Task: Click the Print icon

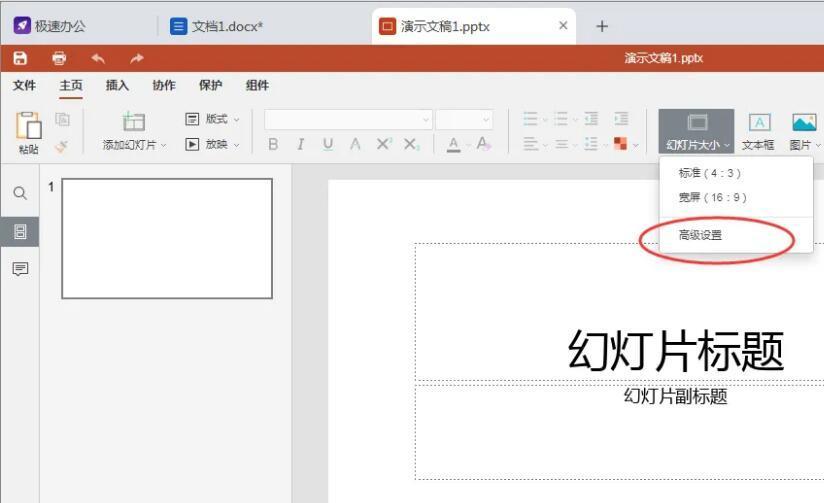Action: pos(59,58)
